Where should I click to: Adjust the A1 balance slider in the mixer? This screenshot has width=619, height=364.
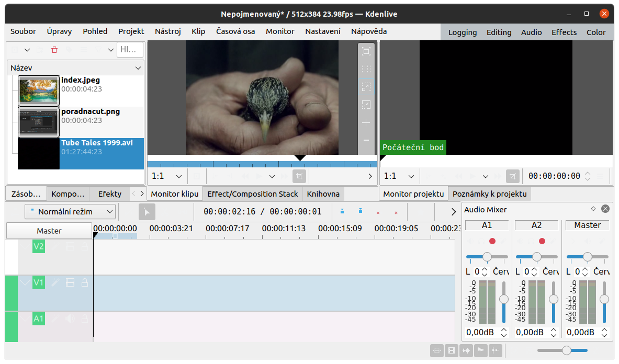[487, 257]
